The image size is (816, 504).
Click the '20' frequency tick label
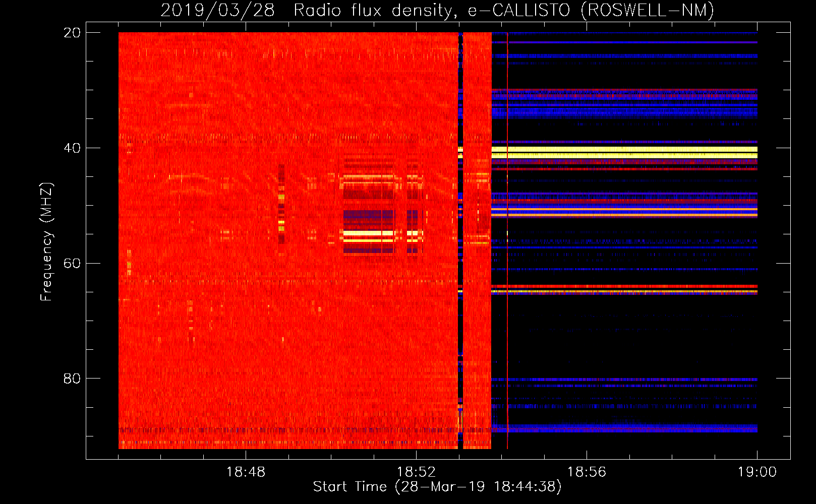(x=72, y=33)
